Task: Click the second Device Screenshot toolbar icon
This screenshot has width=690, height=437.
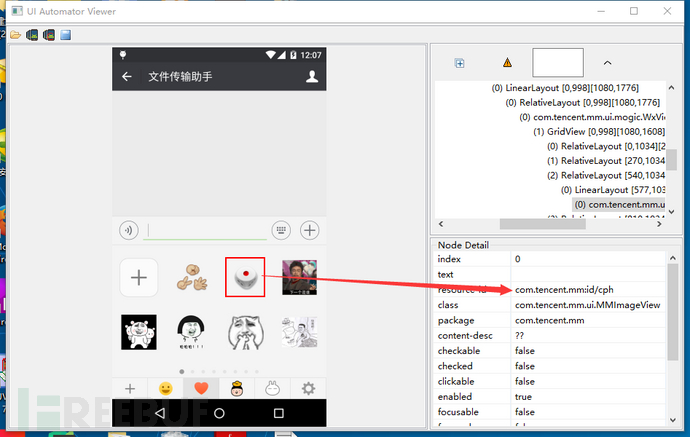Action: [x=49, y=35]
